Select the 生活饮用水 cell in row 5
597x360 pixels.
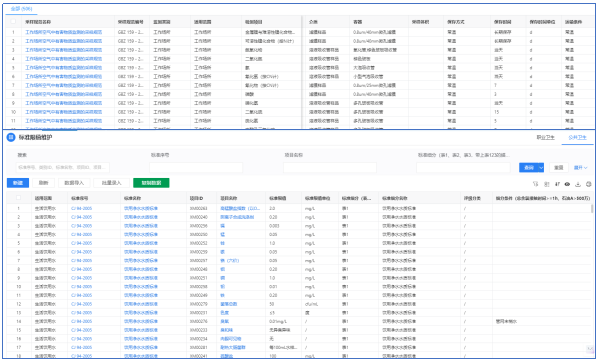pos(45,243)
